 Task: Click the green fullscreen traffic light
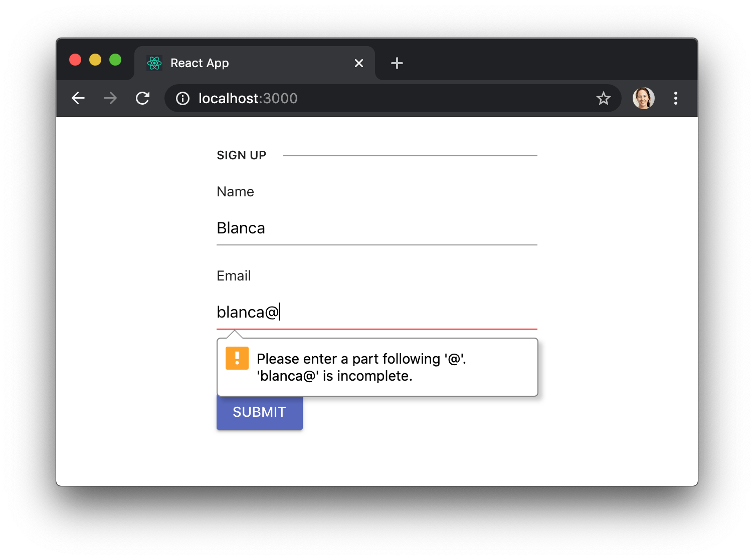pos(115,60)
